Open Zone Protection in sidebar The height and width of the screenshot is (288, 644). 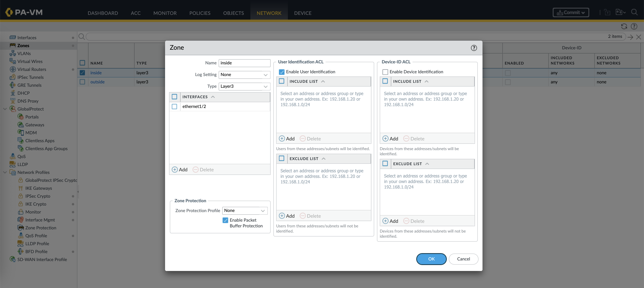(x=40, y=228)
